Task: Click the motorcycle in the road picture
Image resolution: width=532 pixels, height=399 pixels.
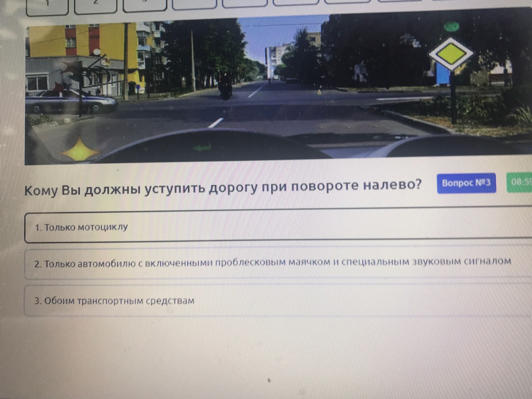Action: tap(225, 85)
